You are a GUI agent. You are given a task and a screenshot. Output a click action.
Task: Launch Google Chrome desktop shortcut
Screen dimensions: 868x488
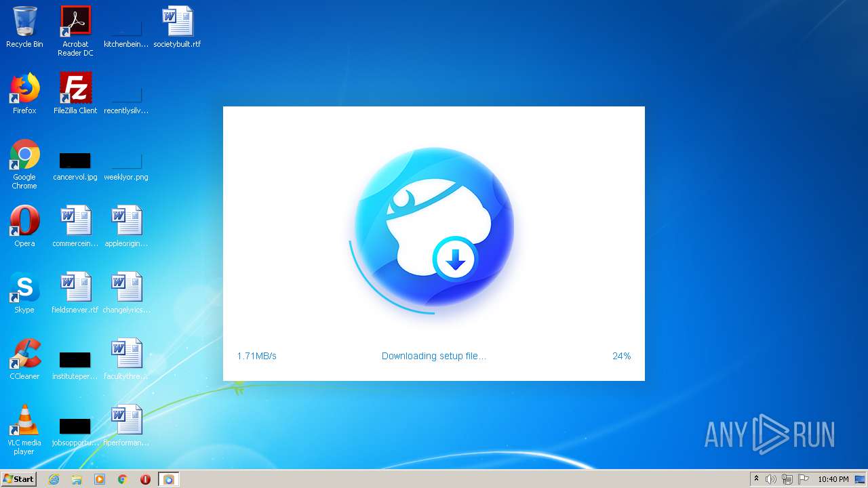[24, 164]
